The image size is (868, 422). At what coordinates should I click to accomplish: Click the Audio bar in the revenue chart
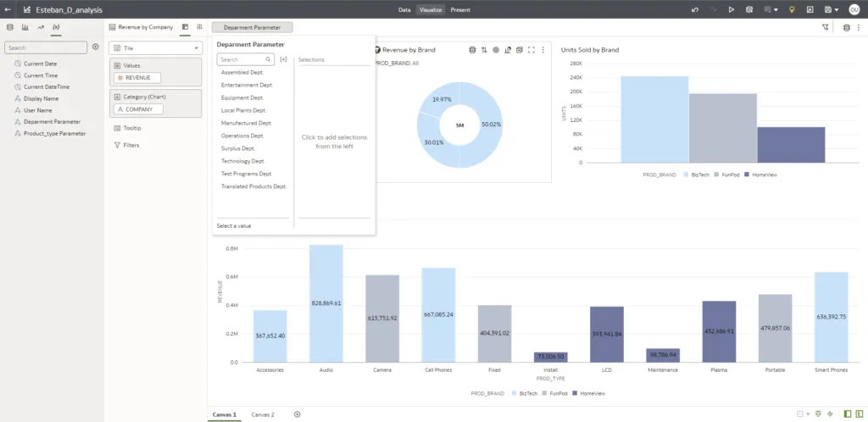(325, 303)
